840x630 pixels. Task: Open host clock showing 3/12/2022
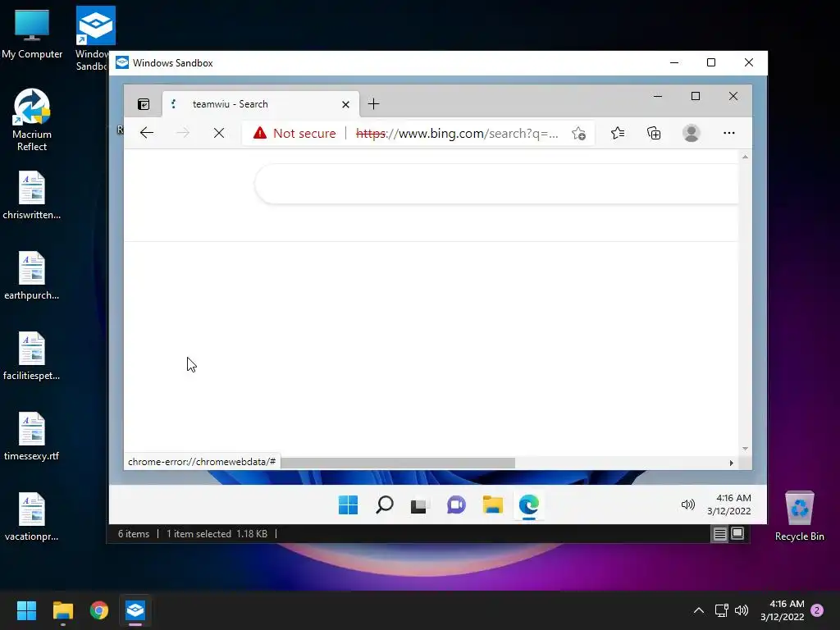point(782,610)
